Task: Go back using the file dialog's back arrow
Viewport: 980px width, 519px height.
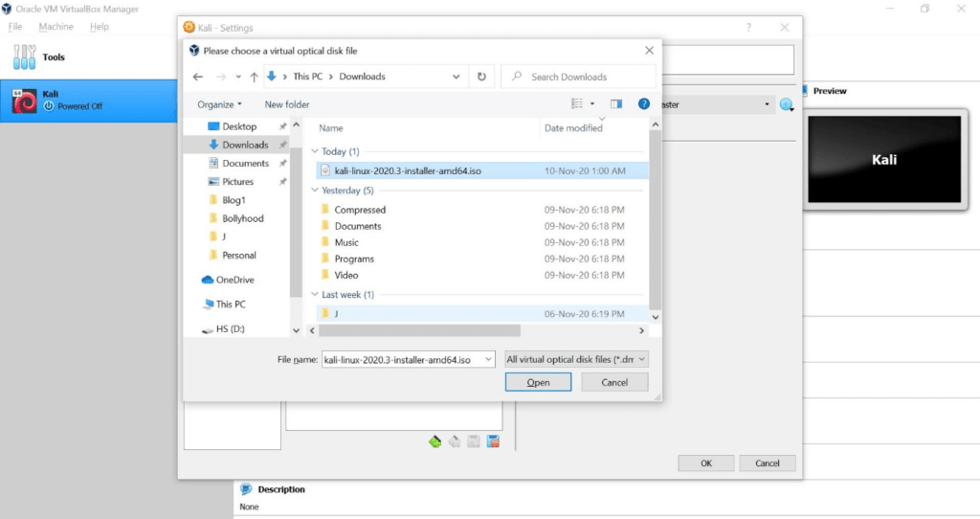Action: [x=198, y=77]
